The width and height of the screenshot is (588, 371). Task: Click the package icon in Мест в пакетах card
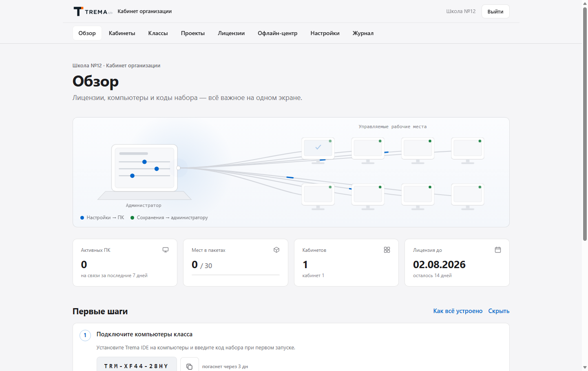pyautogui.click(x=276, y=250)
